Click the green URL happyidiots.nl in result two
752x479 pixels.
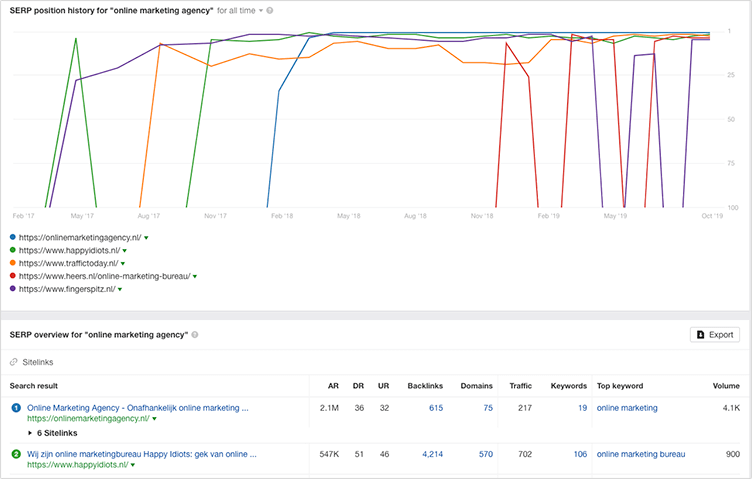click(x=78, y=465)
